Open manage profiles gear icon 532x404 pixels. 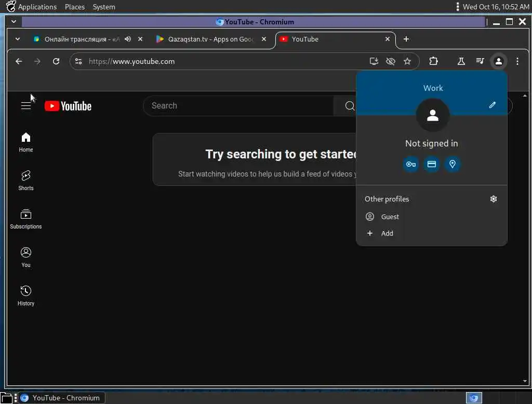pyautogui.click(x=494, y=199)
